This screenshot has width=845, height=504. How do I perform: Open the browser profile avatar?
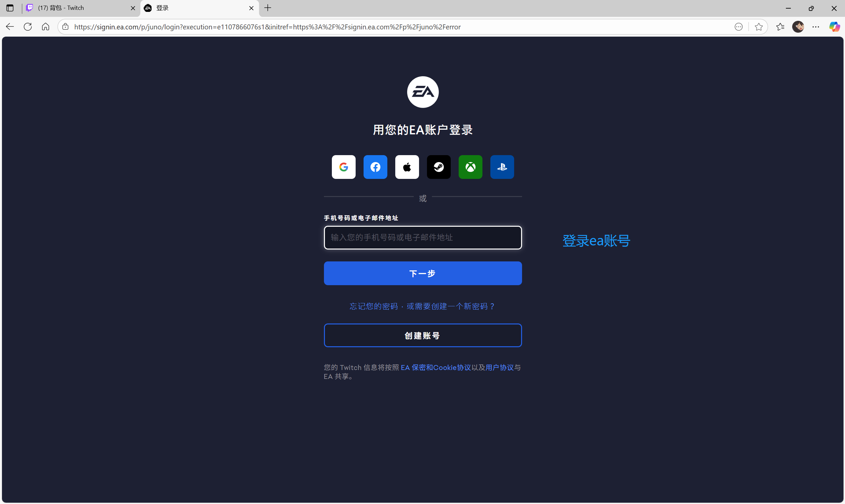click(798, 27)
